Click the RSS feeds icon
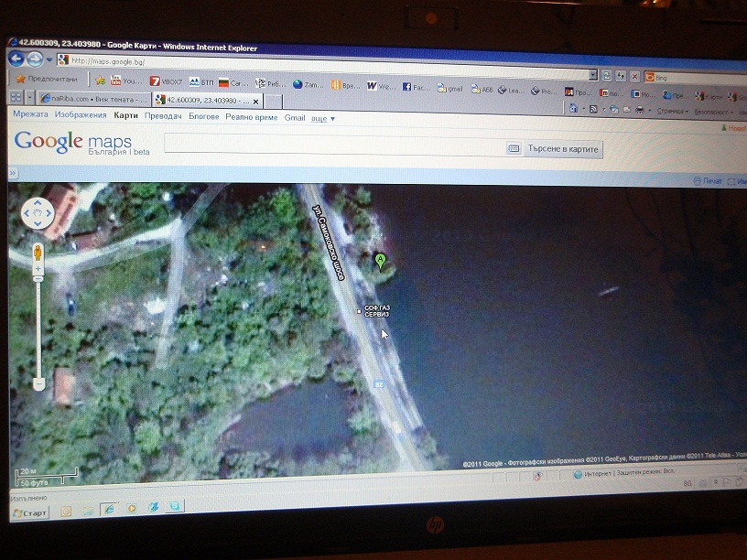 coord(593,109)
